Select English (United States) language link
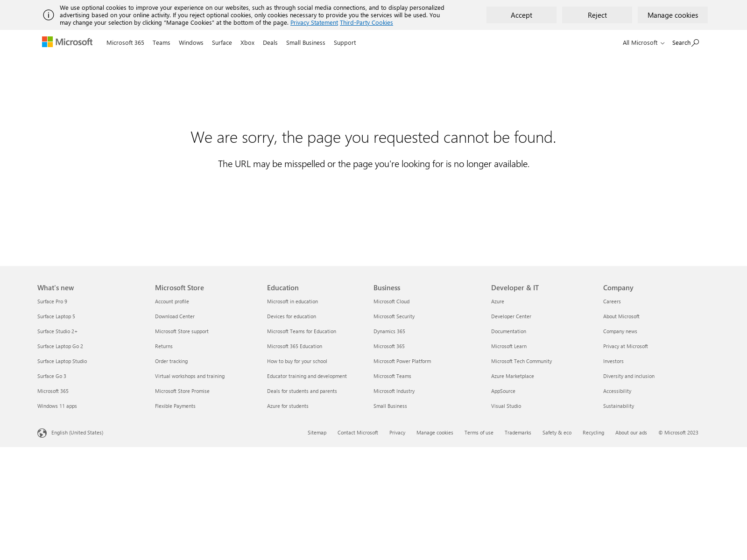 pos(77,433)
